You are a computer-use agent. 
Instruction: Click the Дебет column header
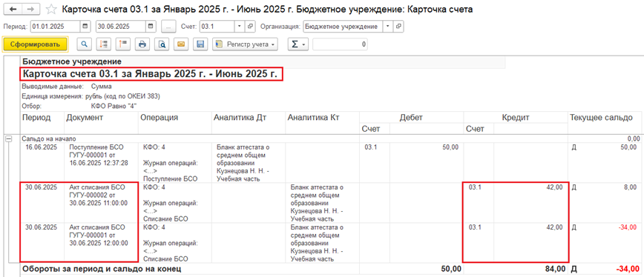point(411,117)
